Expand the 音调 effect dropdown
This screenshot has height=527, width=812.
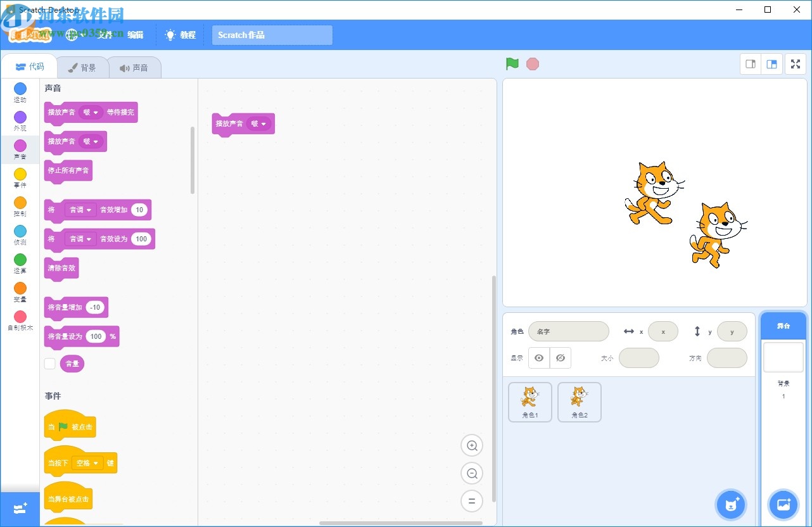pyautogui.click(x=81, y=210)
